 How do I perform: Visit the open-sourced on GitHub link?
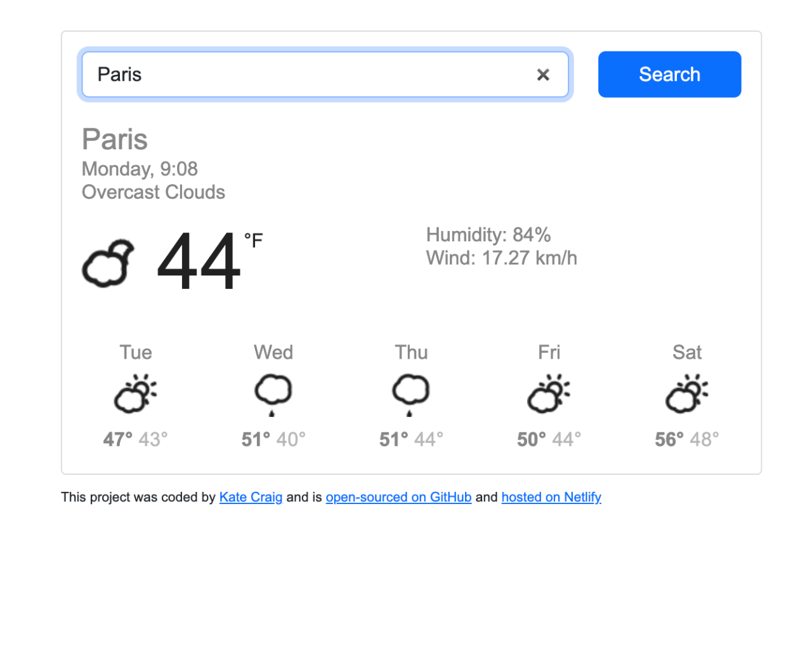coord(398,497)
